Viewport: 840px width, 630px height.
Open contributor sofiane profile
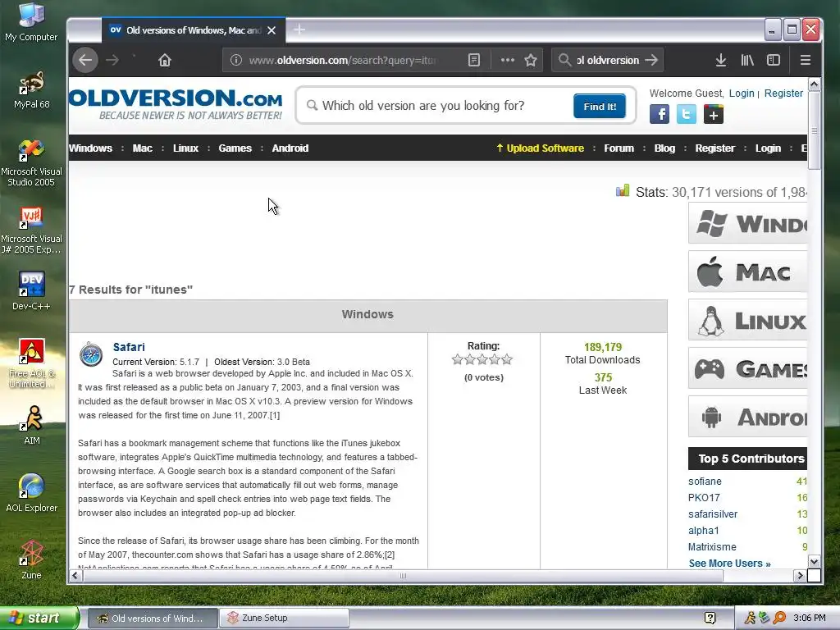[x=705, y=481]
